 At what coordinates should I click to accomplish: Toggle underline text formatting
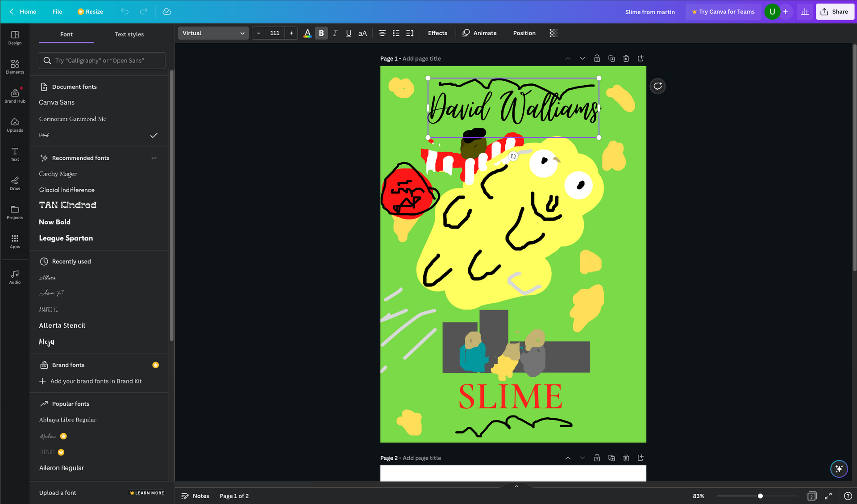(349, 33)
